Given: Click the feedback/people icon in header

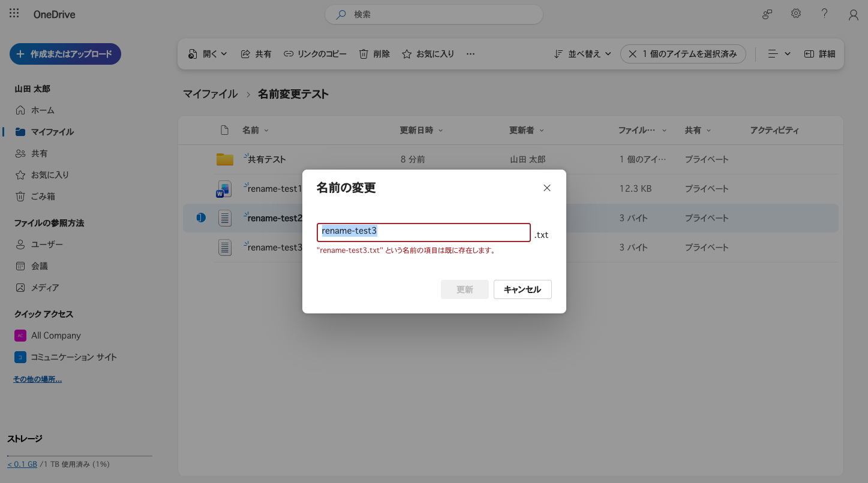Looking at the screenshot, I should coord(767,14).
